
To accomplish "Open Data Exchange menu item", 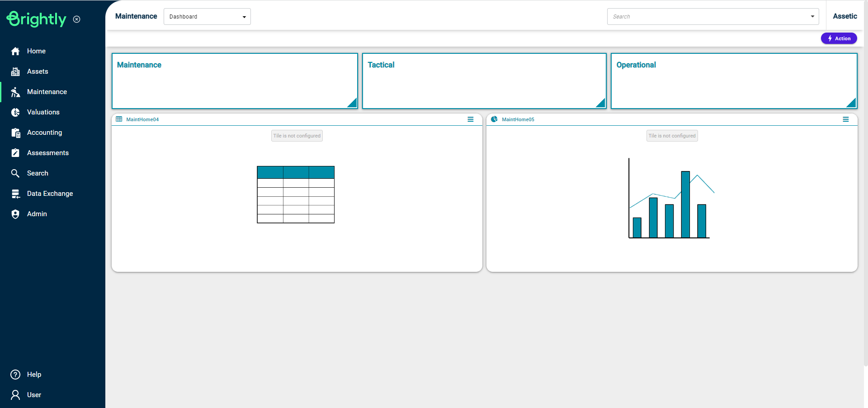I will [x=50, y=194].
